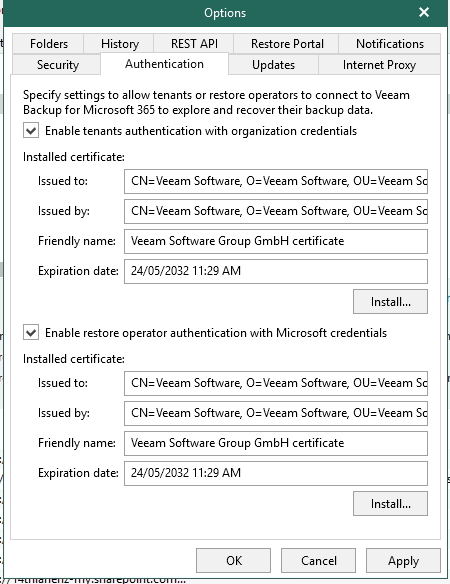The image size is (450, 584).
Task: Click the tenants certificate Expiration date field
Action: pyautogui.click(x=276, y=271)
